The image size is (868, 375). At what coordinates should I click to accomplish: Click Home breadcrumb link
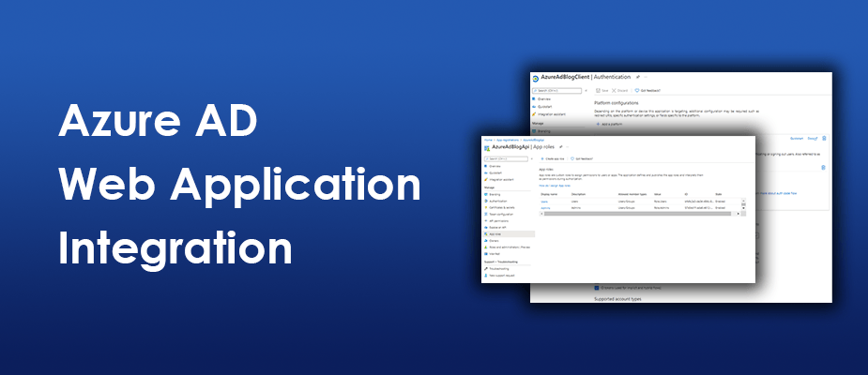click(488, 140)
